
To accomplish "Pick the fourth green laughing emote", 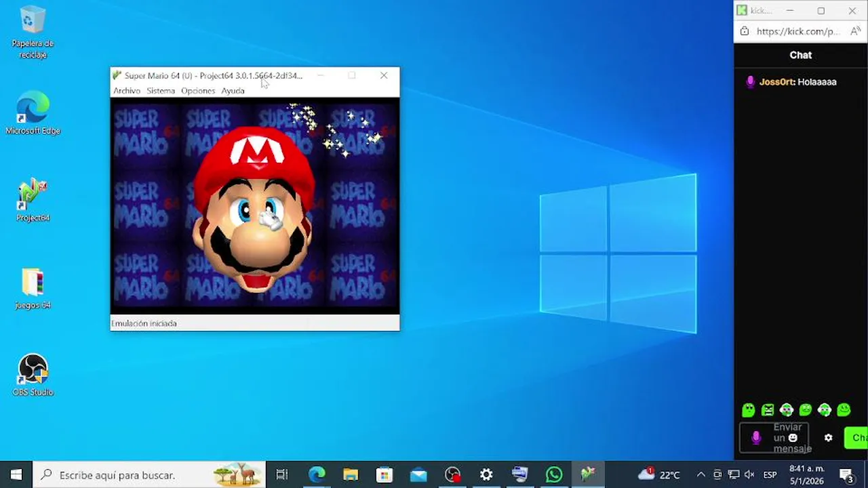I will tap(806, 409).
